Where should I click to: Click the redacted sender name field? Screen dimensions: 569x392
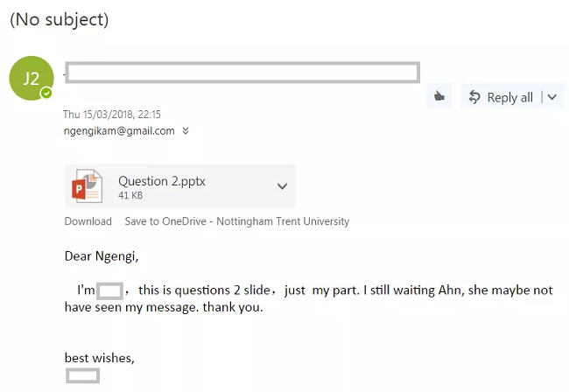tap(242, 73)
